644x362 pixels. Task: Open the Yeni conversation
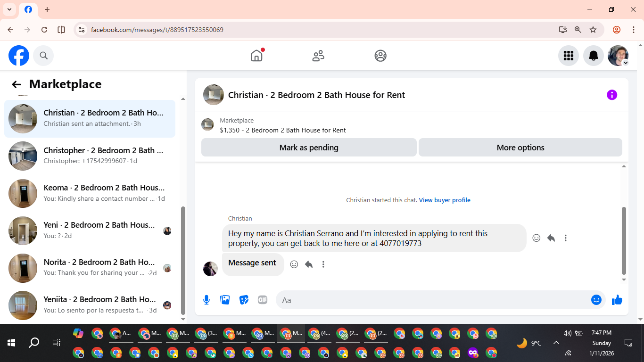(x=90, y=230)
